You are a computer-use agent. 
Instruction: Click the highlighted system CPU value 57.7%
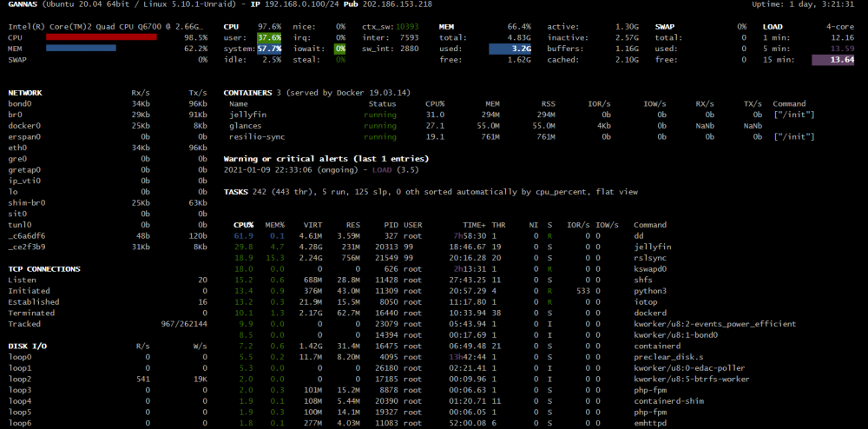(269, 49)
